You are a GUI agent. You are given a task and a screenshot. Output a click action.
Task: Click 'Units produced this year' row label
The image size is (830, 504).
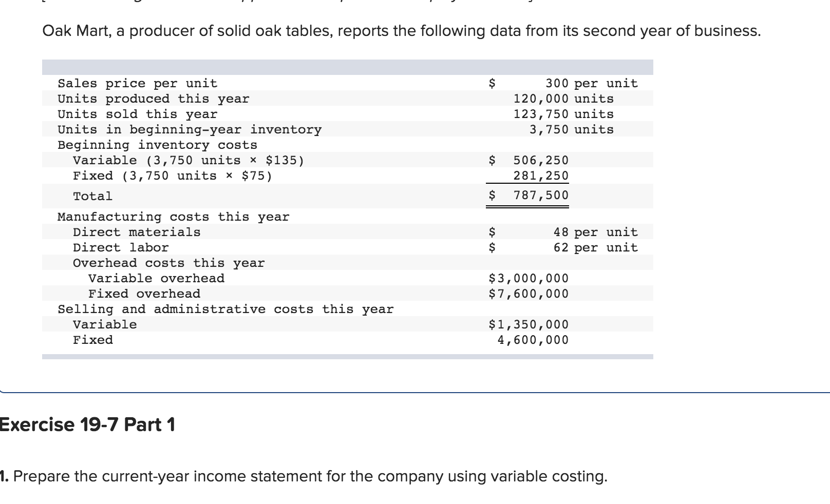pyautogui.click(x=153, y=99)
